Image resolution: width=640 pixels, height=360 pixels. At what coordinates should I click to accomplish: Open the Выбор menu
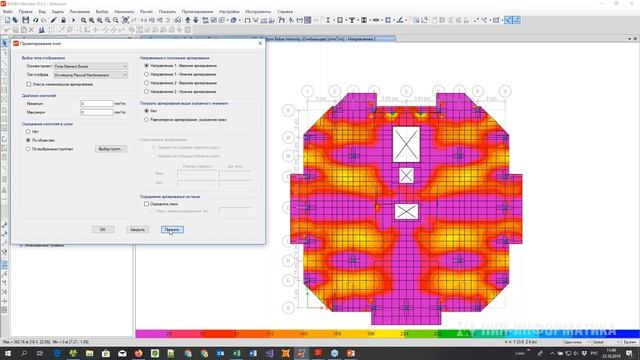(x=102, y=12)
